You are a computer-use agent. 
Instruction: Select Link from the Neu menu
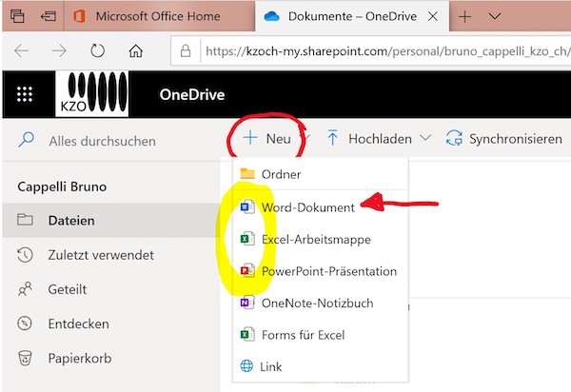[270, 366]
